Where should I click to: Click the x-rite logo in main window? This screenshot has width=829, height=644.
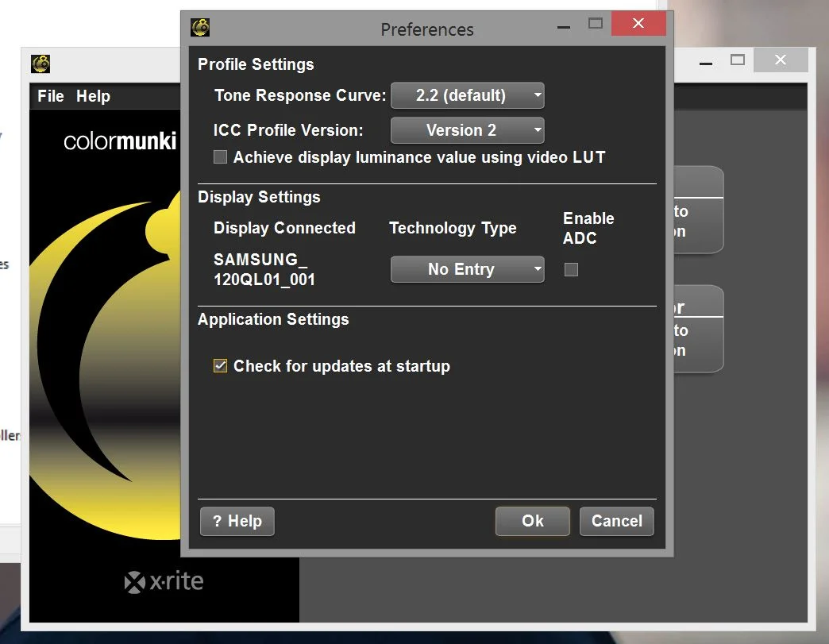[164, 581]
